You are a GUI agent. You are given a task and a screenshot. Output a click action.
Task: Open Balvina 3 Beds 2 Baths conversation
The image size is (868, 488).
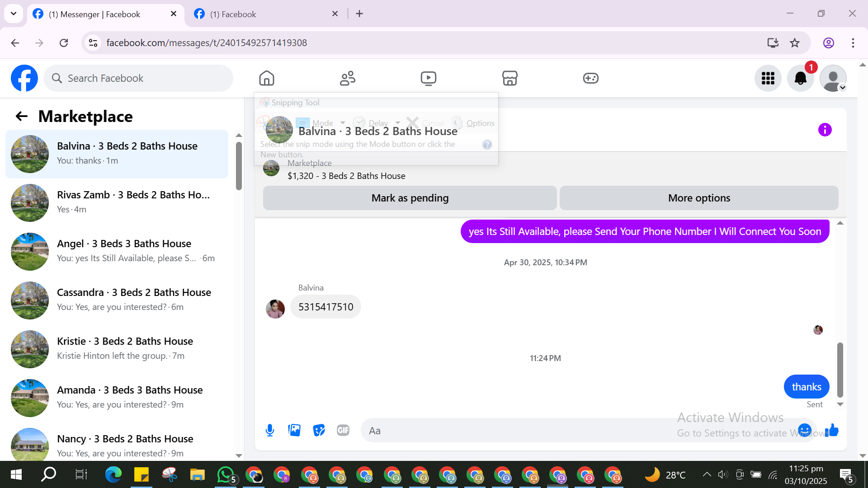(x=117, y=154)
